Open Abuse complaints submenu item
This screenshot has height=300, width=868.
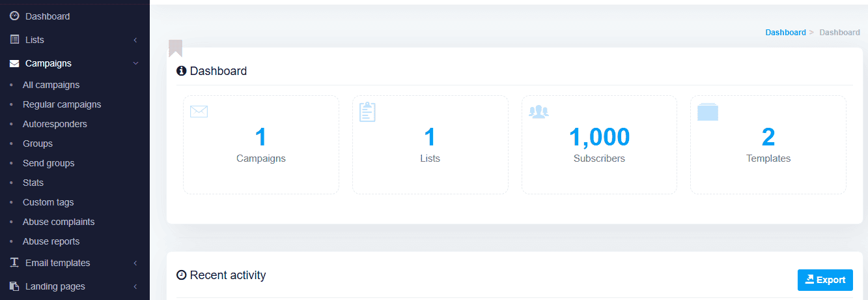click(59, 222)
